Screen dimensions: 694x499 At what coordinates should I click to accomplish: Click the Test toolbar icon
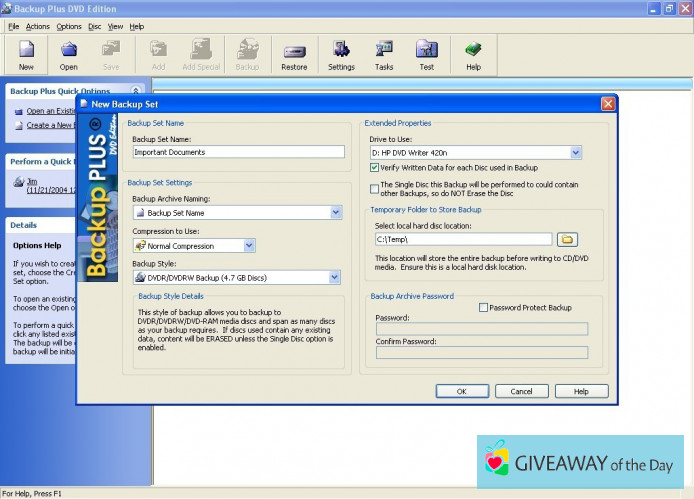[427, 54]
